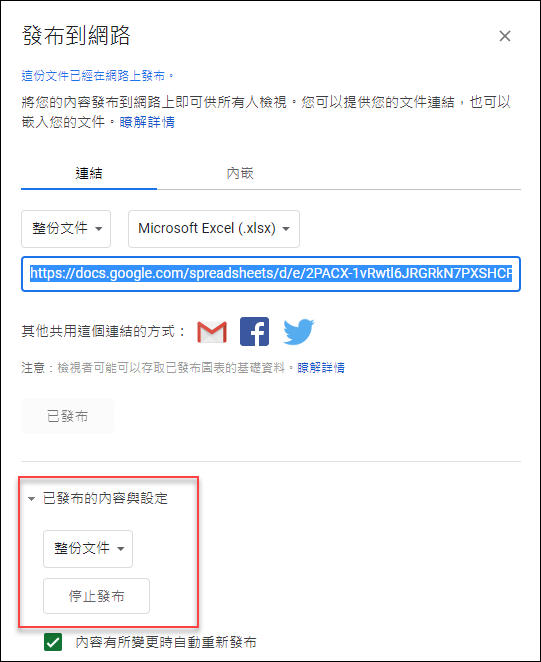Screen dimensions: 541x662
Task: Click the triangle beside 已發布的內容與設定
Action: coord(31,499)
